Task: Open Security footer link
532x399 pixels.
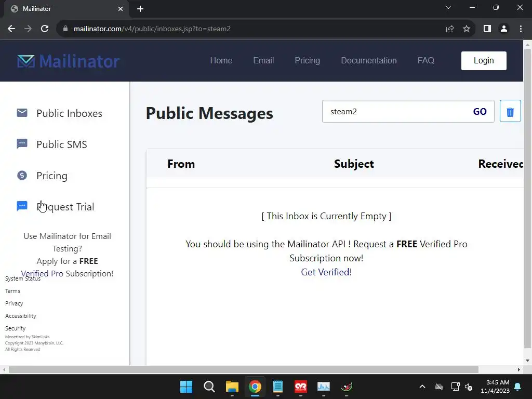Action: click(15, 328)
